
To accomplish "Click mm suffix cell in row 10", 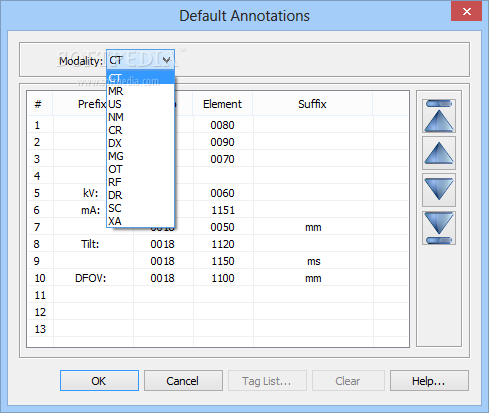I will coord(313,278).
